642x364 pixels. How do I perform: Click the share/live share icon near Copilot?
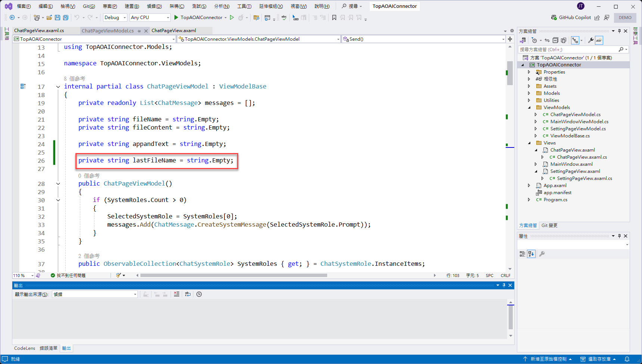[597, 18]
